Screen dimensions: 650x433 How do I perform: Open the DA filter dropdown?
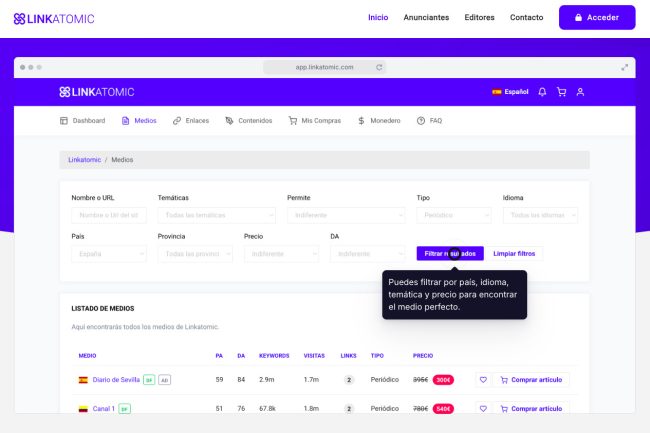pos(367,254)
